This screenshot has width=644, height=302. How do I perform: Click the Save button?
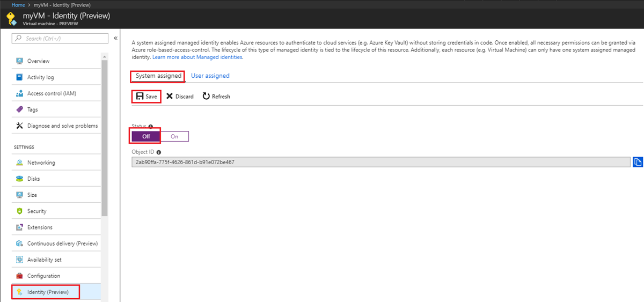(x=147, y=97)
